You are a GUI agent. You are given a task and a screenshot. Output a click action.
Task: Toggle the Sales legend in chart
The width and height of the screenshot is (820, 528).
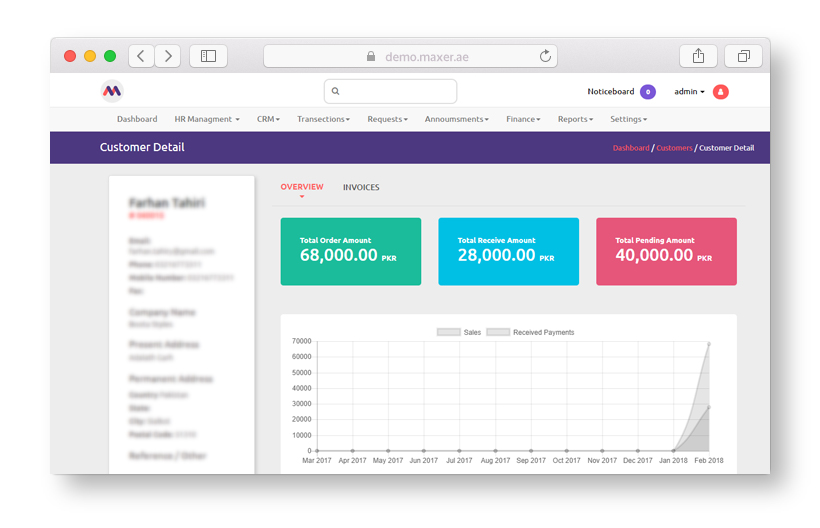(x=459, y=332)
